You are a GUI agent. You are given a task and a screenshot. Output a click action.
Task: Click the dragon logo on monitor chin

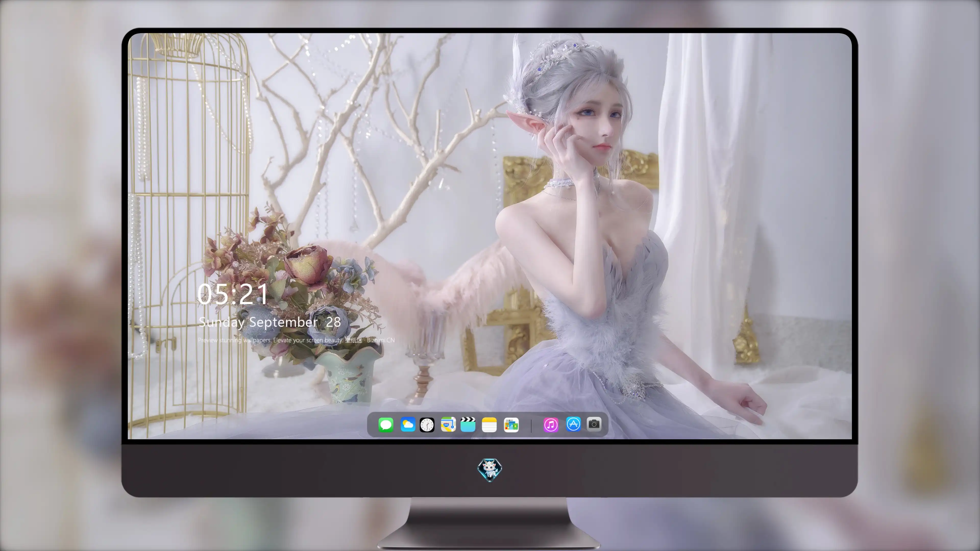[490, 470]
